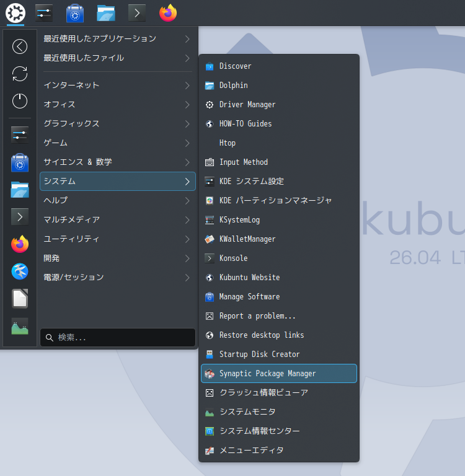Screen dimensions: 465x476
Task: Open Dolphin from the System submenu
Action: point(279,86)
